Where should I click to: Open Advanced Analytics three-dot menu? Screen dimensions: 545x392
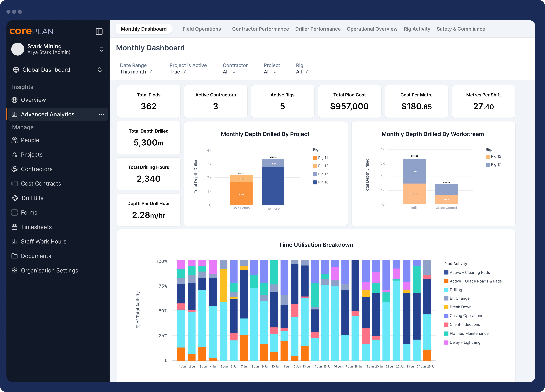click(101, 114)
